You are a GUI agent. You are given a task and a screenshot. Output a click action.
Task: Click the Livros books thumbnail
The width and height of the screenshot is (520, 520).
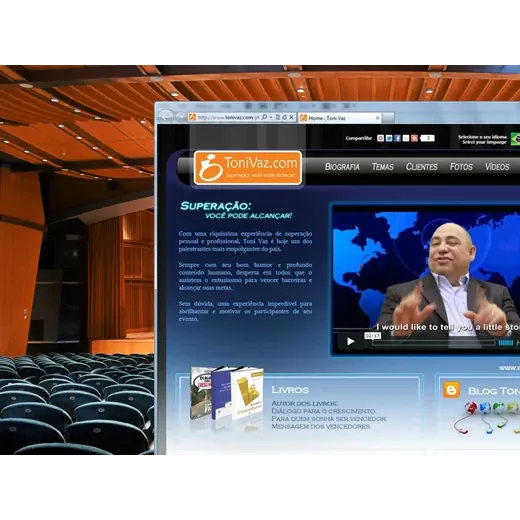point(227,393)
